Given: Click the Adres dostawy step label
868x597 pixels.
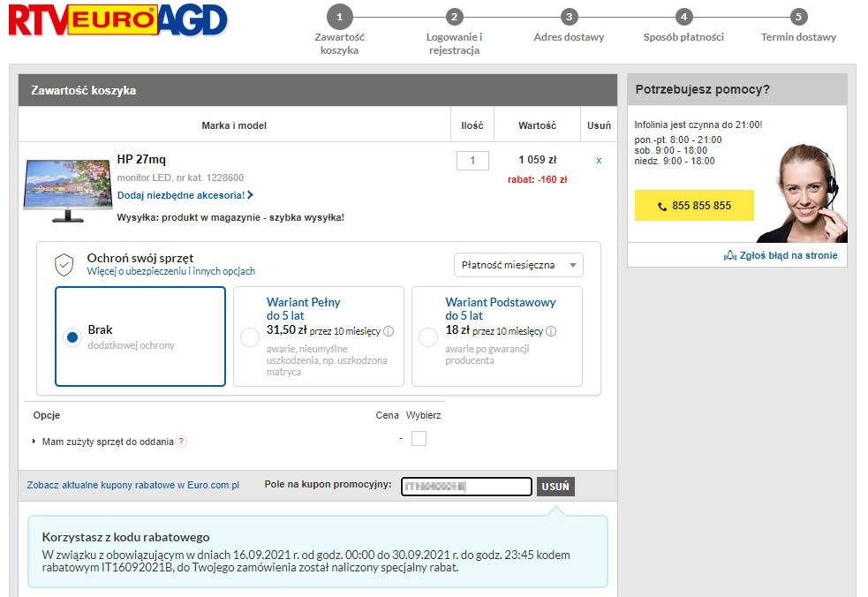Looking at the screenshot, I should point(569,37).
